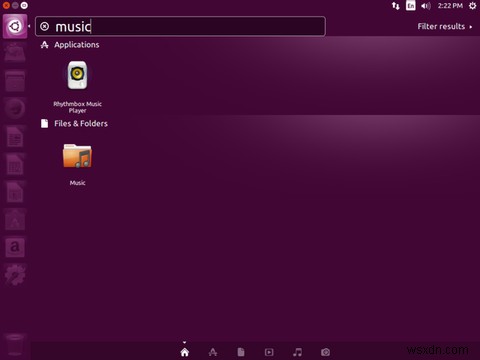
Task: Open System Settings from the launcher
Action: (x=15, y=275)
